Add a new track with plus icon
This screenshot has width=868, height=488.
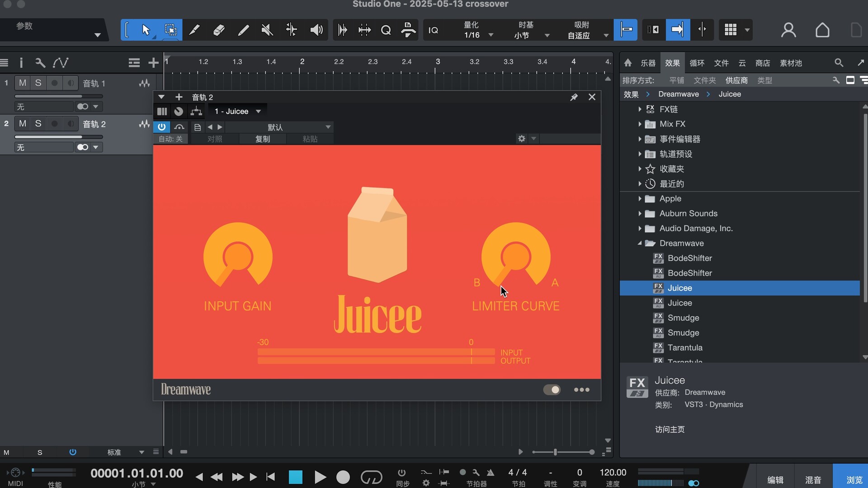tap(153, 63)
